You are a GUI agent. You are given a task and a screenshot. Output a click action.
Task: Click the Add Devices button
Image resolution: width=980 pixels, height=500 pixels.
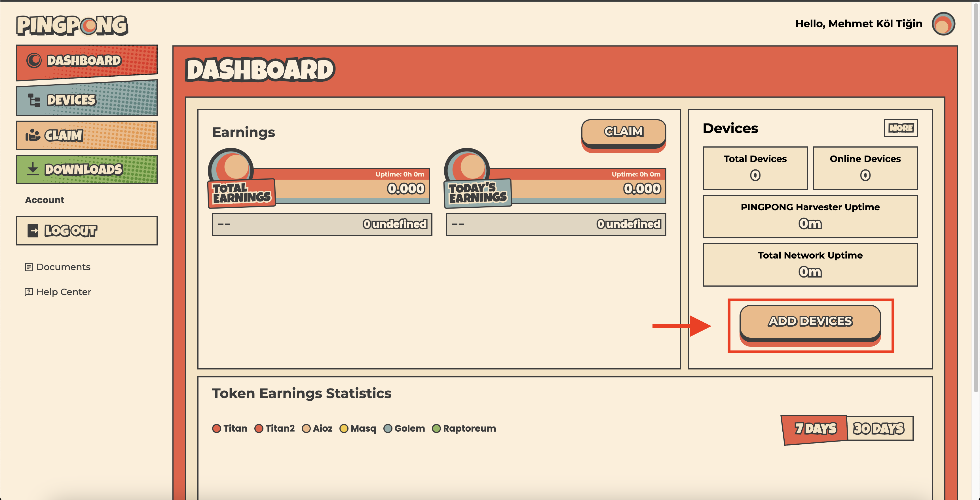point(810,324)
